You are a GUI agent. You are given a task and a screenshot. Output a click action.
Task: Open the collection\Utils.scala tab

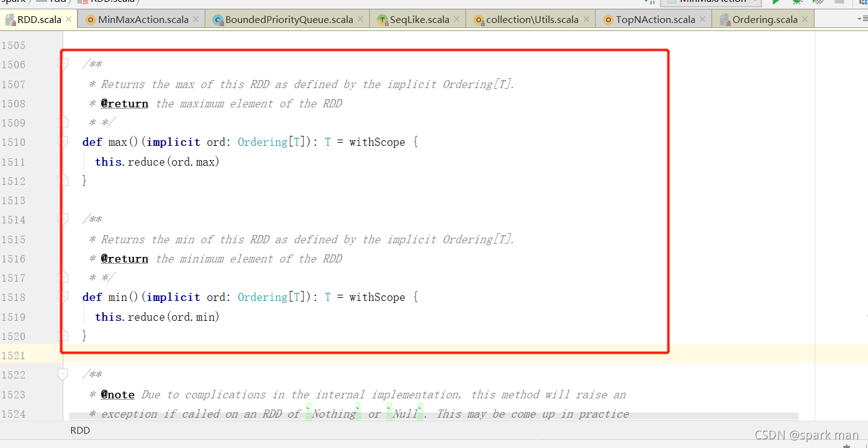click(531, 19)
